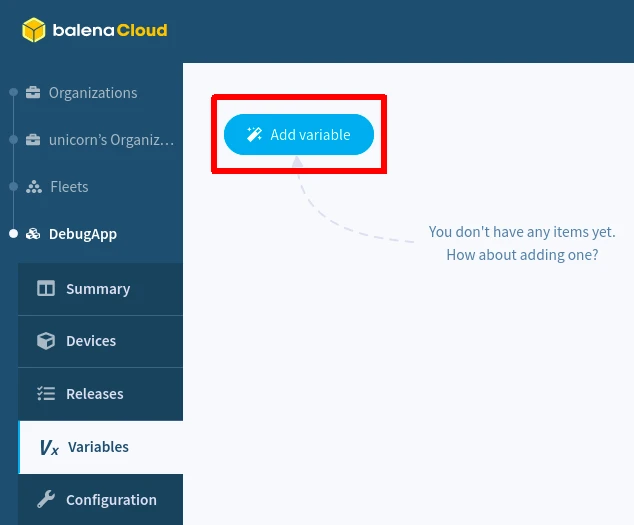Click the Organizations briefcase icon
This screenshot has width=634, height=525.
(x=33, y=93)
